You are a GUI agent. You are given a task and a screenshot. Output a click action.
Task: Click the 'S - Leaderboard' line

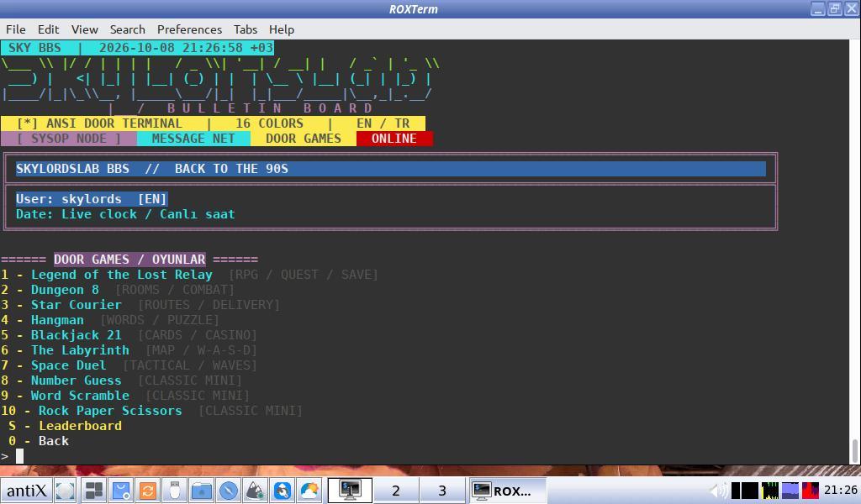[65, 426]
